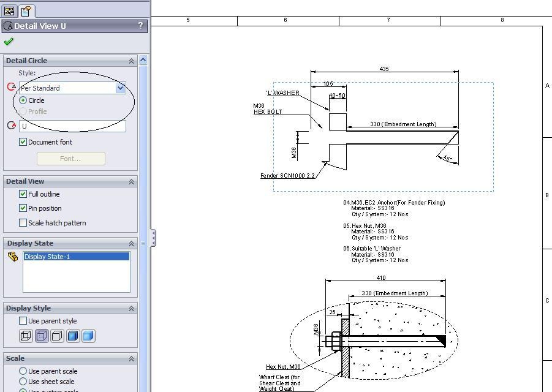Collapse the Display Style section
Viewport: 552px width, 392px height.
[131, 309]
